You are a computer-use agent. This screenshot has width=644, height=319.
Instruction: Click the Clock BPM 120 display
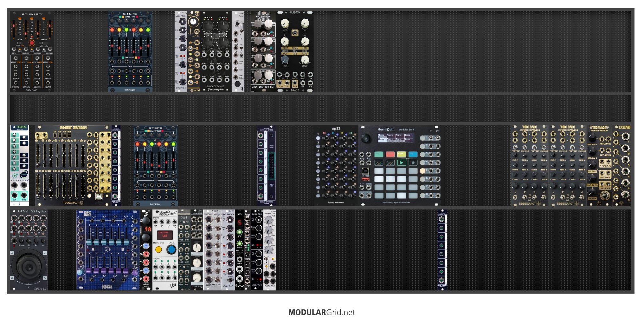pyautogui.click(x=165, y=235)
